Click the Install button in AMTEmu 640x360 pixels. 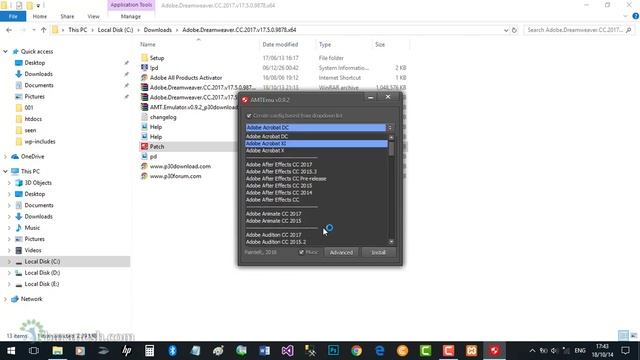point(378,252)
